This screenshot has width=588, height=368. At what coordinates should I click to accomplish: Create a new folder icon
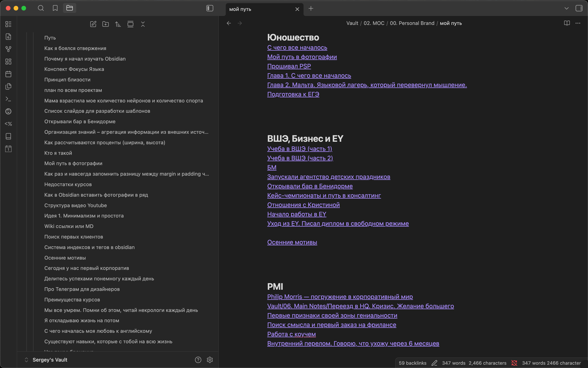tap(106, 24)
